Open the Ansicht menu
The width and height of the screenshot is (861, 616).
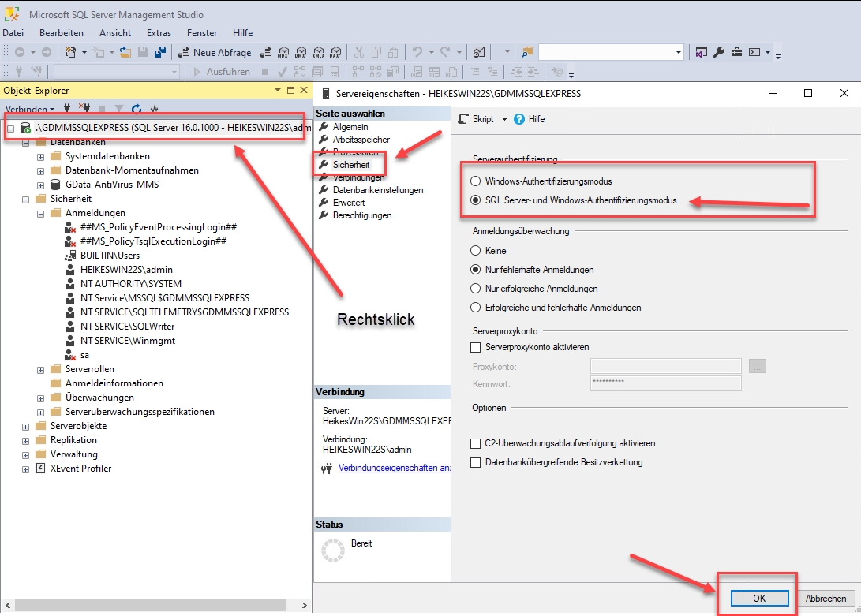115,33
